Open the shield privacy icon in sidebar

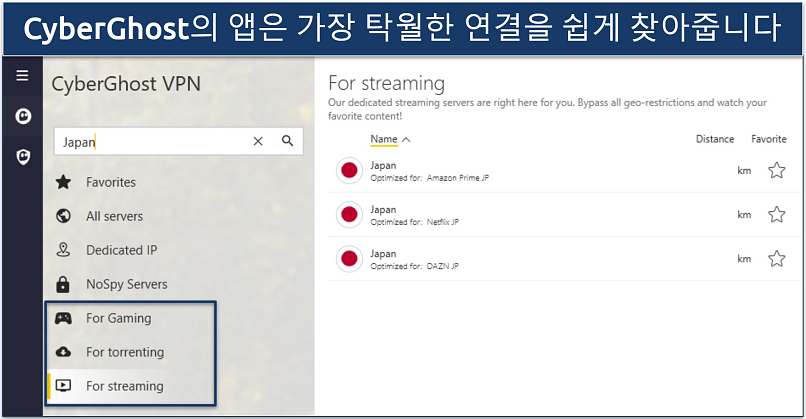click(22, 156)
